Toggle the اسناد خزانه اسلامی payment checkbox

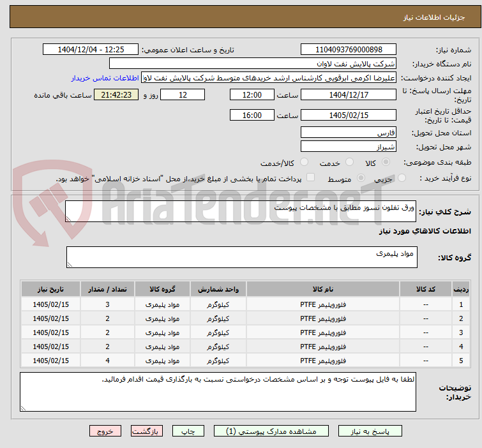coord(311,177)
